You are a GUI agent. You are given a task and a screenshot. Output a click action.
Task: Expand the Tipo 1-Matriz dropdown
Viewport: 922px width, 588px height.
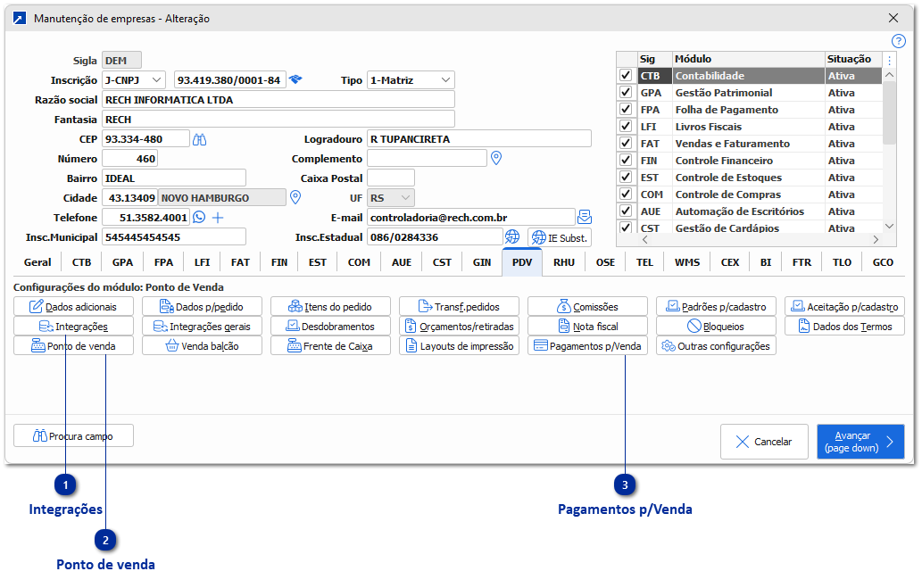[x=411, y=80]
